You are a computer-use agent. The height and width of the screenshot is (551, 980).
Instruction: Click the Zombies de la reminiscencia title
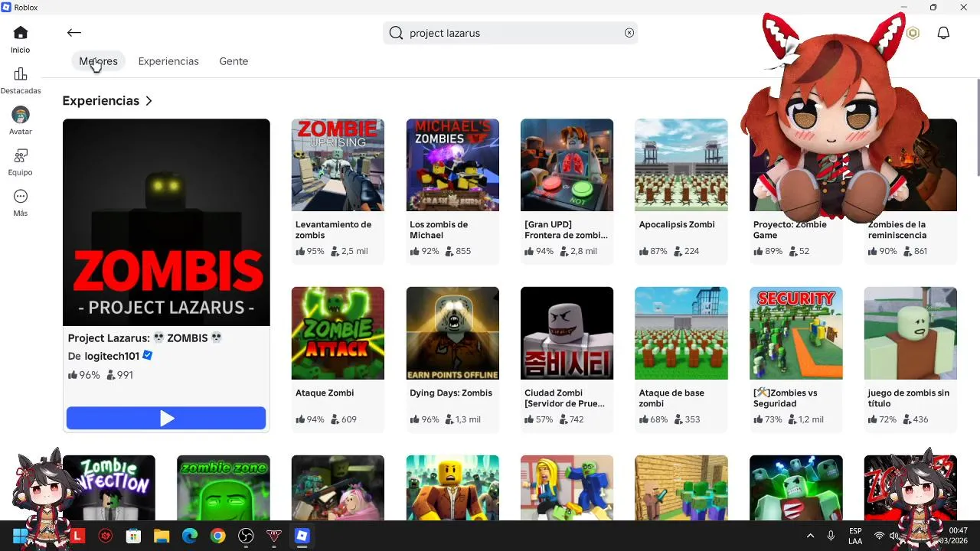[897, 230]
